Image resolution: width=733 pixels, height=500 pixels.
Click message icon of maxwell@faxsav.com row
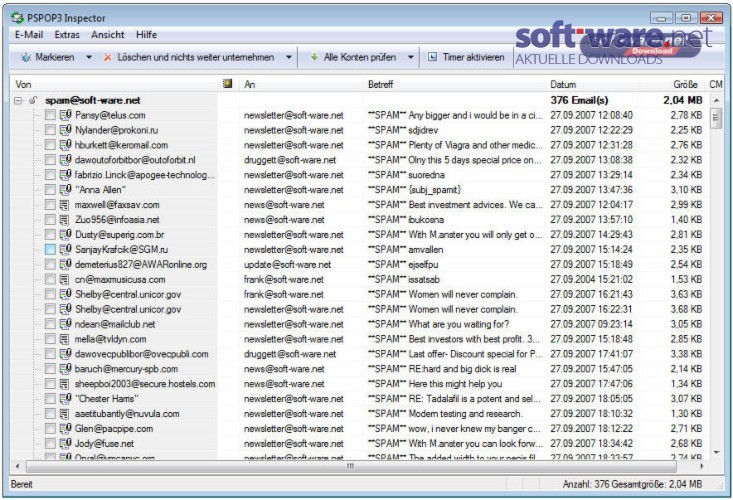click(65, 205)
